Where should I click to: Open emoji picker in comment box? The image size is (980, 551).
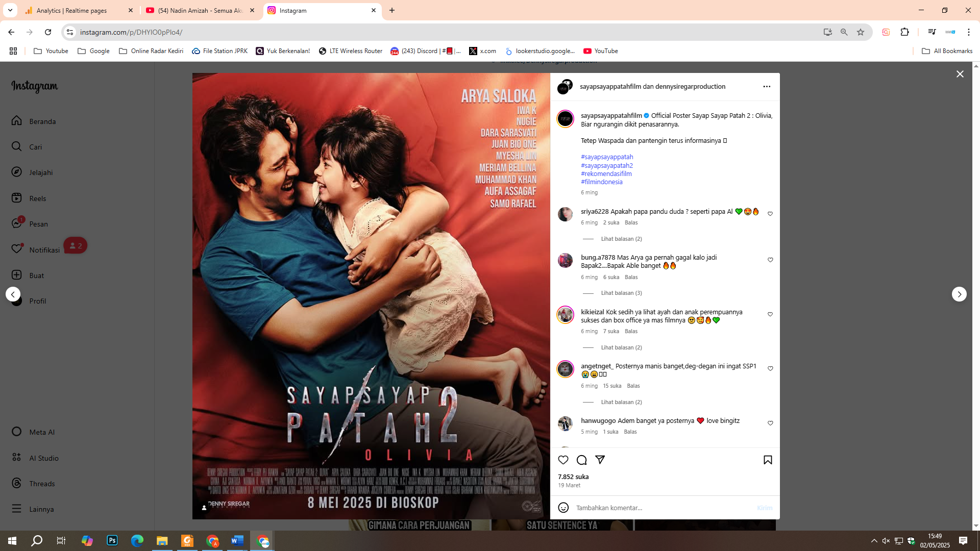pyautogui.click(x=563, y=507)
